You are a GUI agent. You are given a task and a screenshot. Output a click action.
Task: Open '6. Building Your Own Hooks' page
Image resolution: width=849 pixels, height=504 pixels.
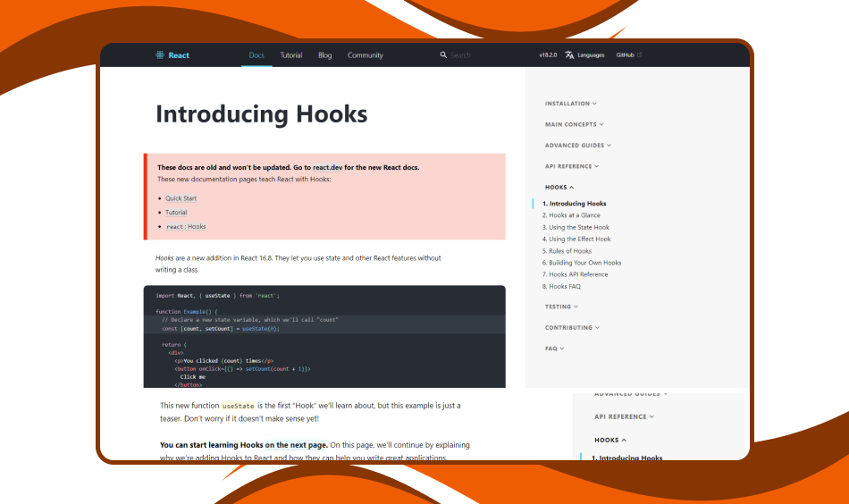coord(582,263)
